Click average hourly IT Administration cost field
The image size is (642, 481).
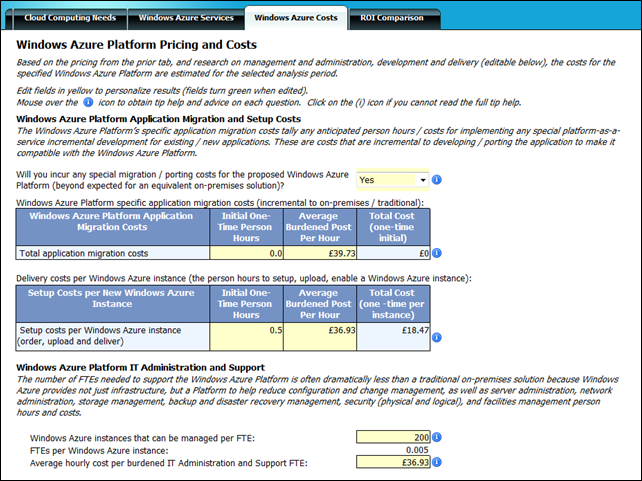[x=393, y=462]
